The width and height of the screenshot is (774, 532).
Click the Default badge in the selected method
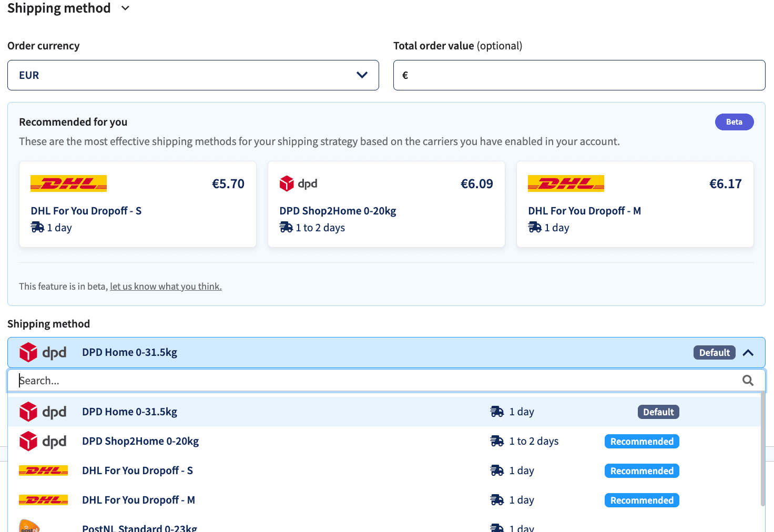pyautogui.click(x=715, y=353)
